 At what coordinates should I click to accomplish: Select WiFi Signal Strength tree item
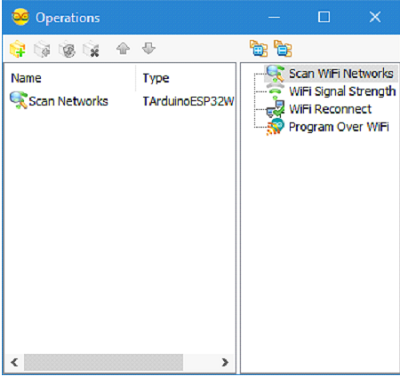(x=342, y=91)
